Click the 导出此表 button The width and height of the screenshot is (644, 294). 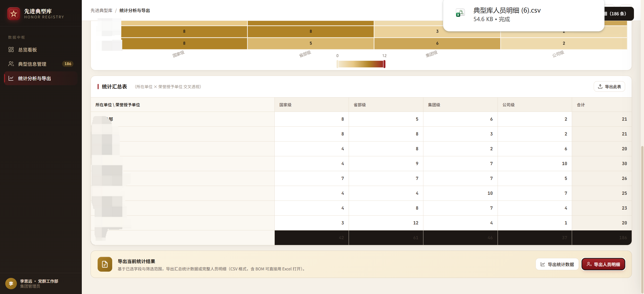click(x=609, y=86)
